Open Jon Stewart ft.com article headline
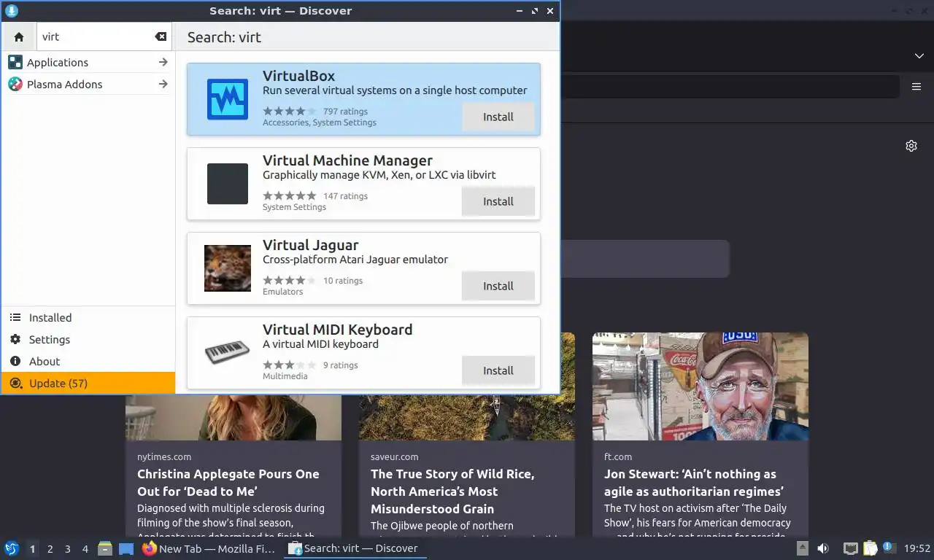 [x=694, y=483]
